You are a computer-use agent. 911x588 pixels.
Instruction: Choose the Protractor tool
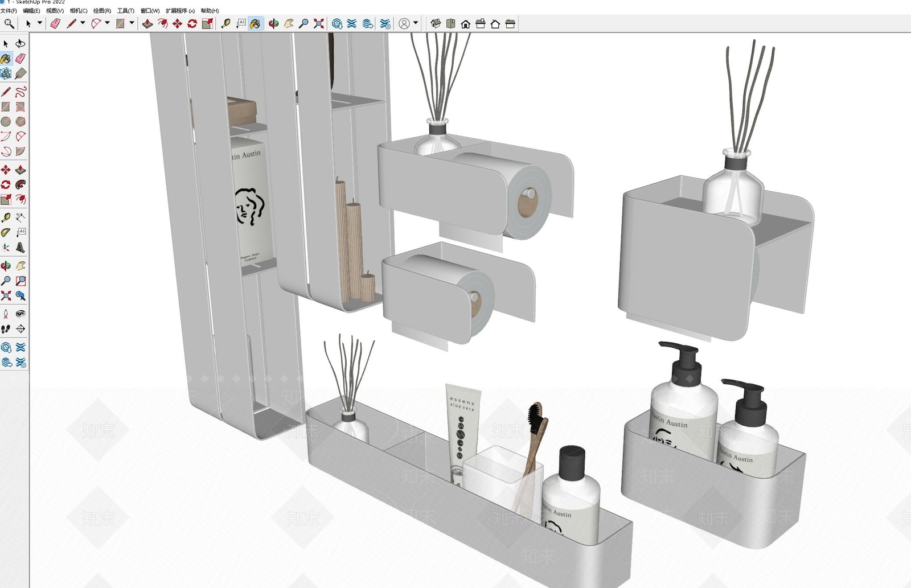[6, 232]
